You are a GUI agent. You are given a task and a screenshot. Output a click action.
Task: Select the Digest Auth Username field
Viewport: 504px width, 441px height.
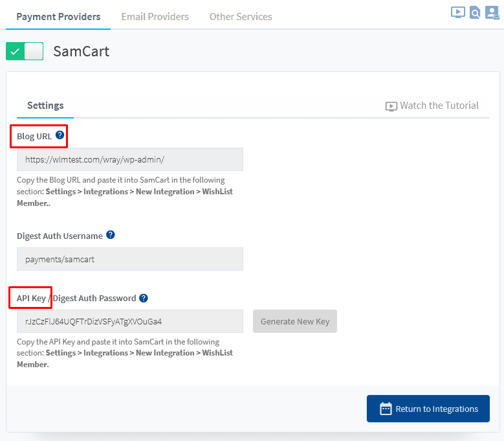click(x=130, y=259)
